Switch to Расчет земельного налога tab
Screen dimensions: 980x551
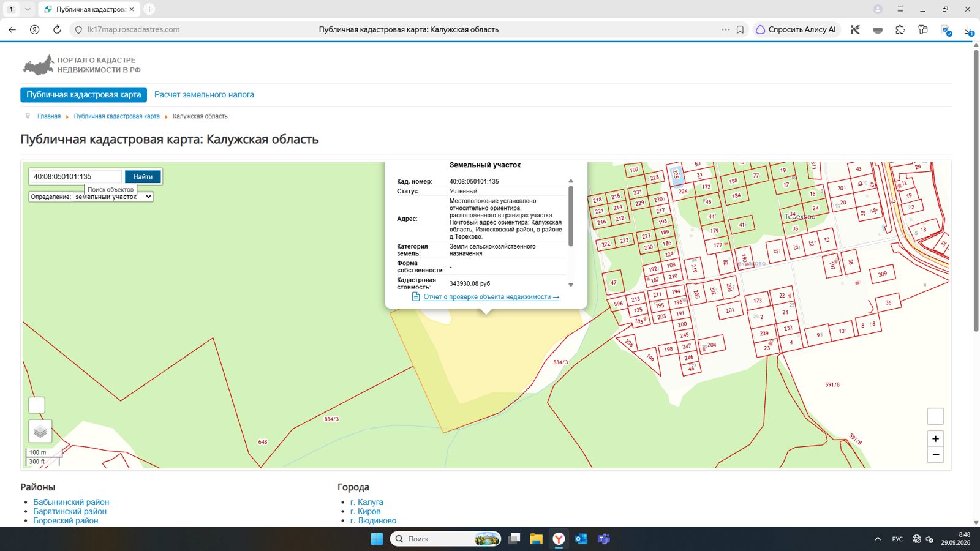pyautogui.click(x=204, y=94)
